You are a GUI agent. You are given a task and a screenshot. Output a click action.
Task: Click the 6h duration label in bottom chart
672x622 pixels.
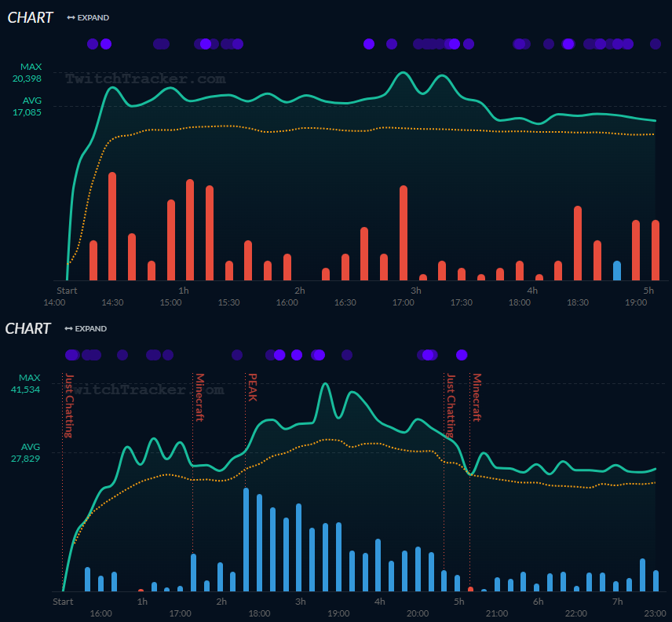pyautogui.click(x=539, y=602)
